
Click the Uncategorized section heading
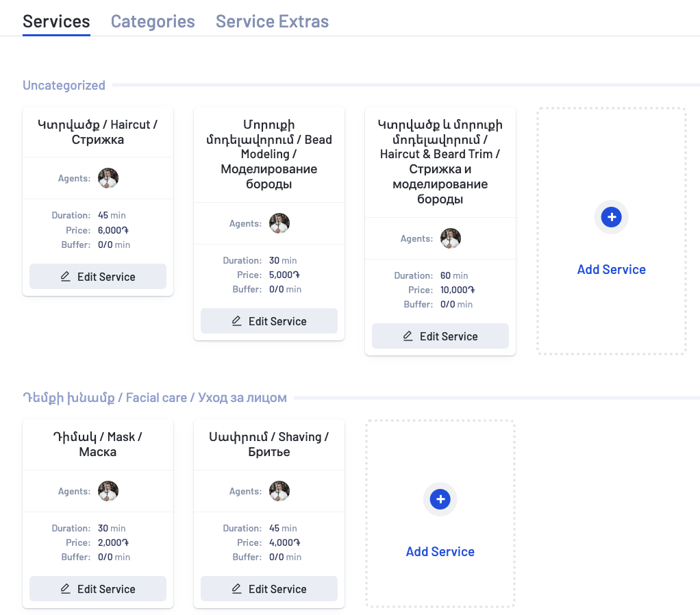tap(64, 86)
